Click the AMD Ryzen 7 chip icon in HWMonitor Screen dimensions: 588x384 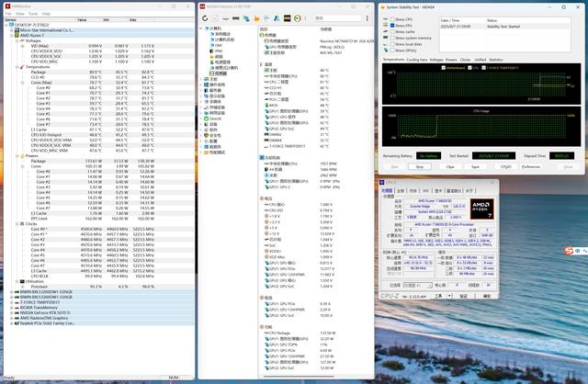point(17,35)
